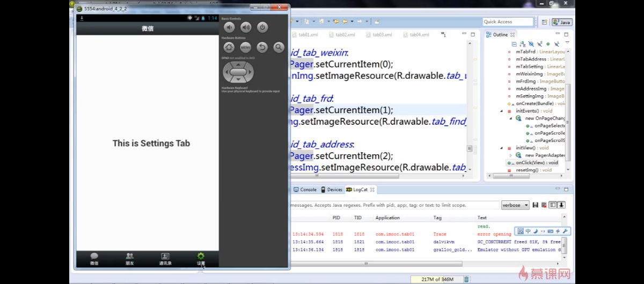Clear the LogCat log
The height and width of the screenshot is (284, 644).
point(544,205)
